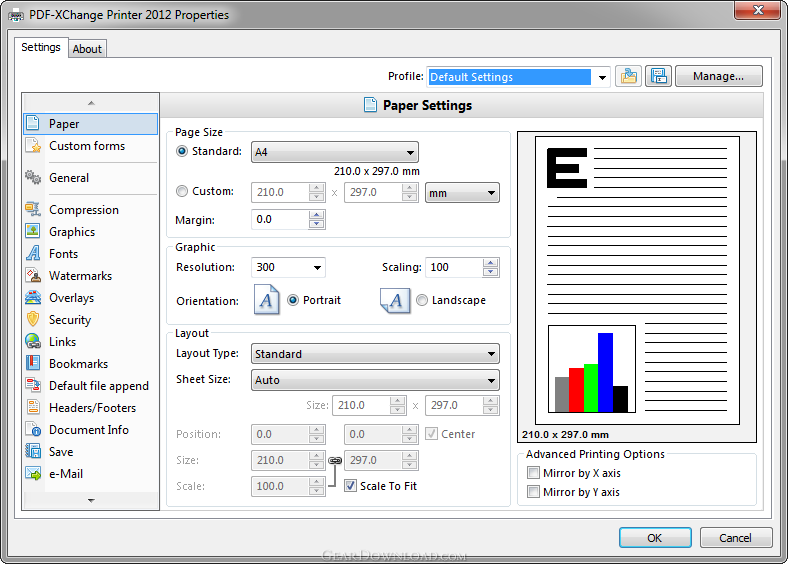Decrease the Margin value with down arrow
Viewport: 788px width, 564px height.
click(317, 224)
